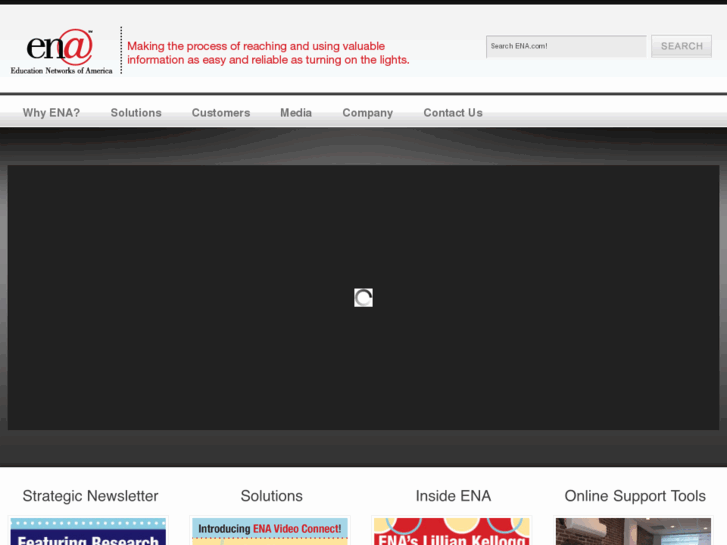Open the Solutions navigation menu
This screenshot has height=545, width=727.
(x=136, y=113)
